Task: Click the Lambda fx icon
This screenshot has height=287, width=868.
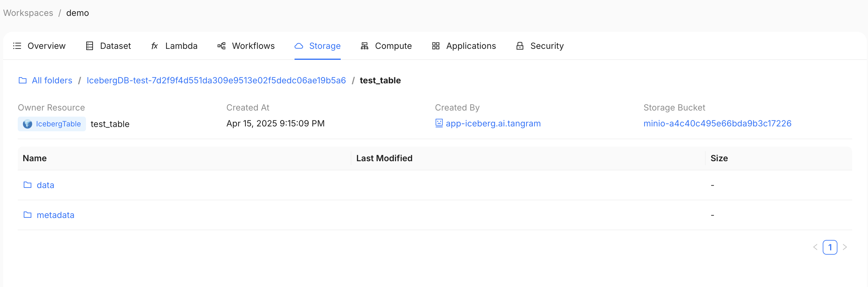Action: coord(155,46)
